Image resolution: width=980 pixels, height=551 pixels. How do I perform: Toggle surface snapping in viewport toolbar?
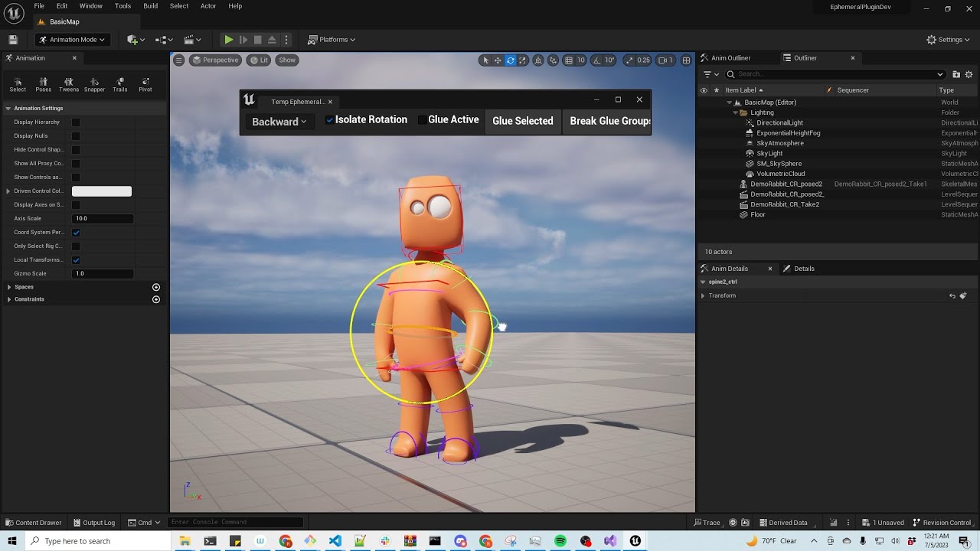tap(553, 60)
